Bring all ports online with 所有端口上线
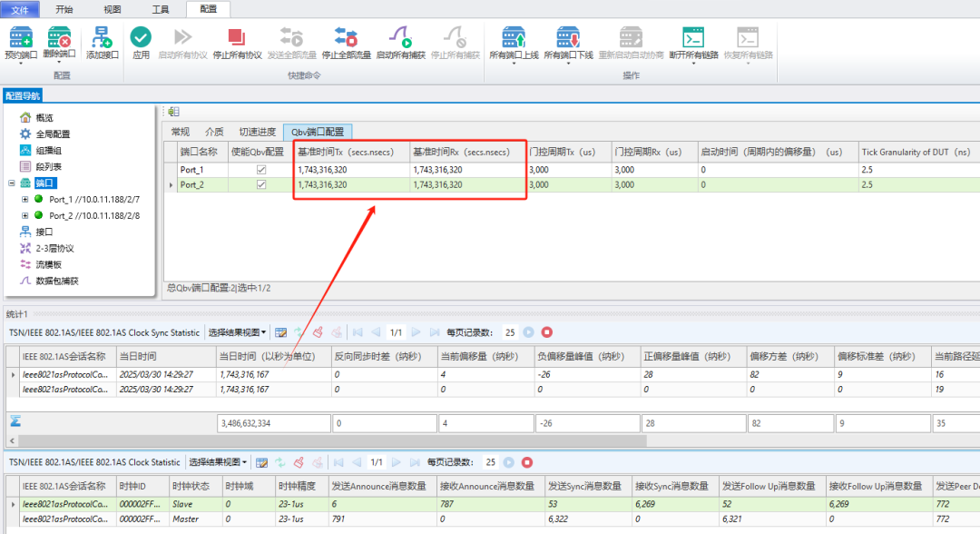This screenshot has height=534, width=980. click(514, 37)
